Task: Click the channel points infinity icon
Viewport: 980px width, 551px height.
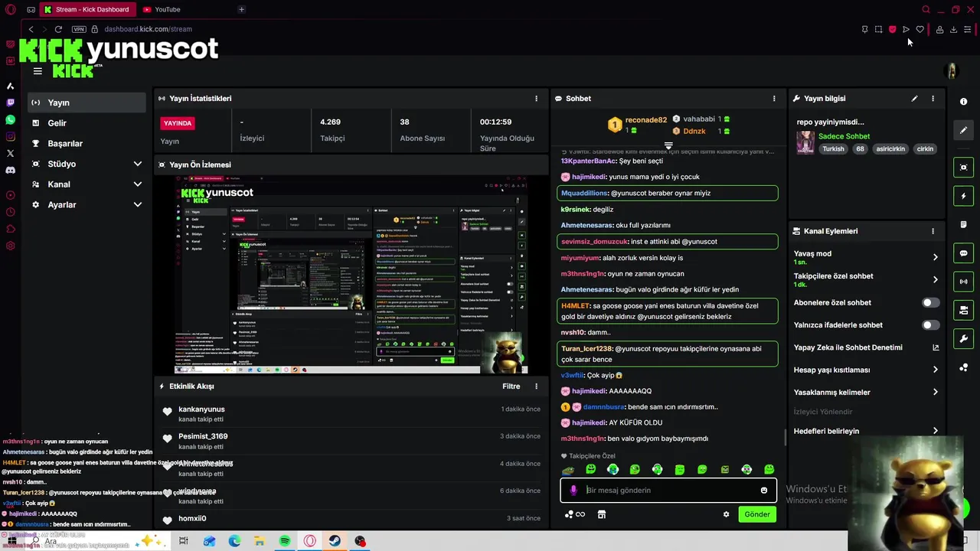Action: [575, 514]
